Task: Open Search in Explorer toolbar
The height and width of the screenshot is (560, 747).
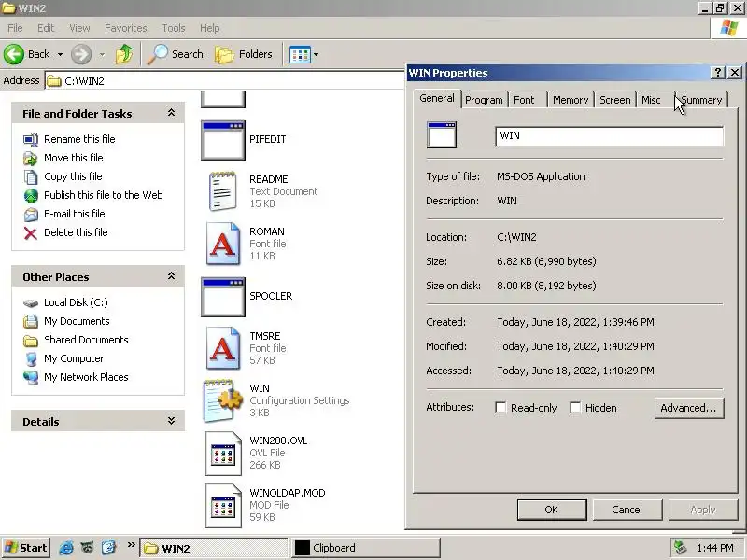Action: (175, 54)
